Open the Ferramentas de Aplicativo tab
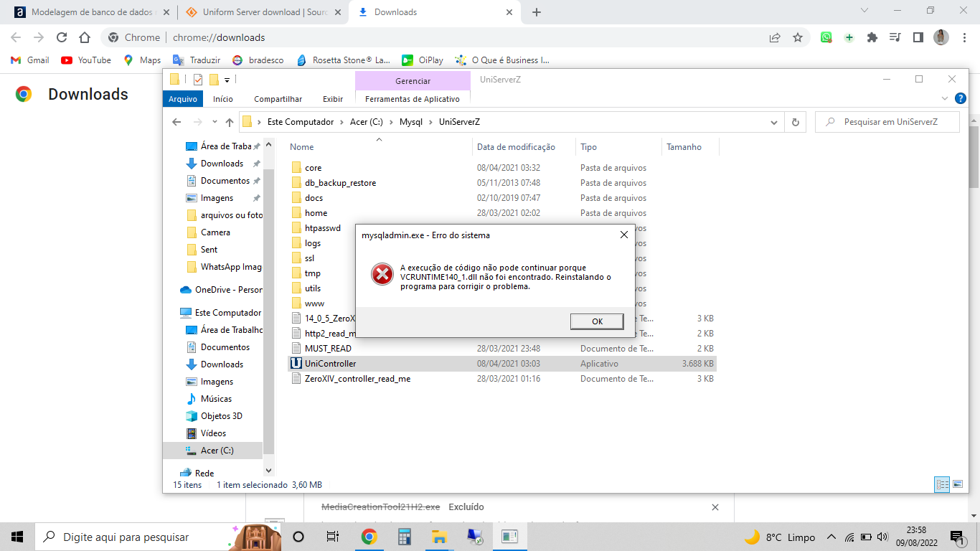Image resolution: width=980 pixels, height=551 pixels. (x=413, y=99)
